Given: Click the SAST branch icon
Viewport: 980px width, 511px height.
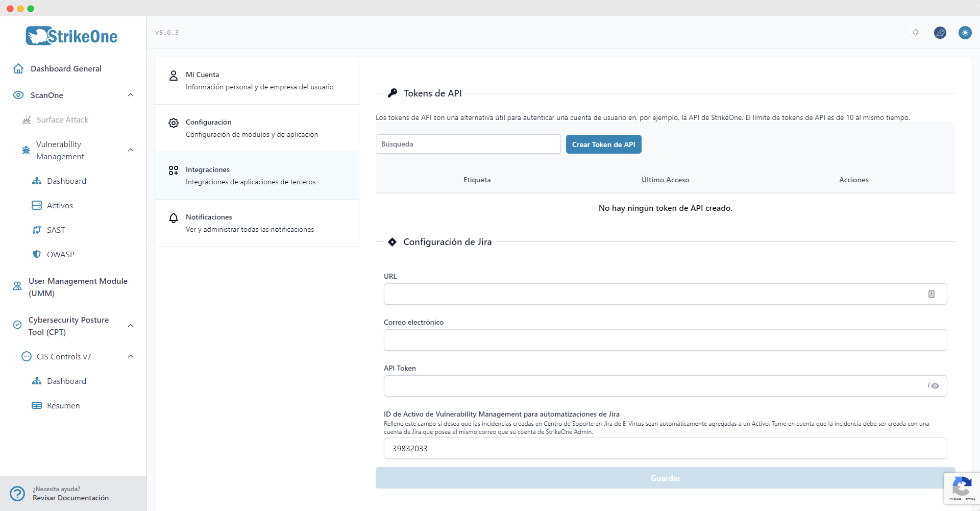Looking at the screenshot, I should click(37, 230).
